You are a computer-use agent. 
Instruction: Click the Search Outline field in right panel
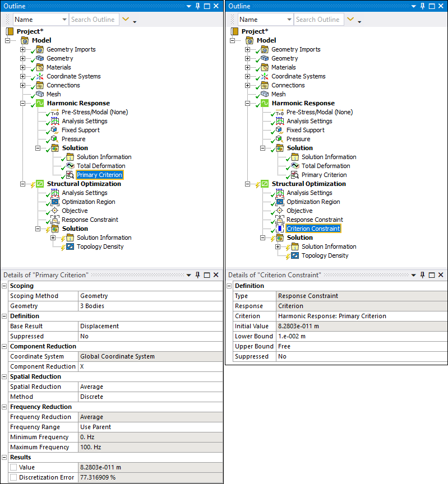(317, 20)
